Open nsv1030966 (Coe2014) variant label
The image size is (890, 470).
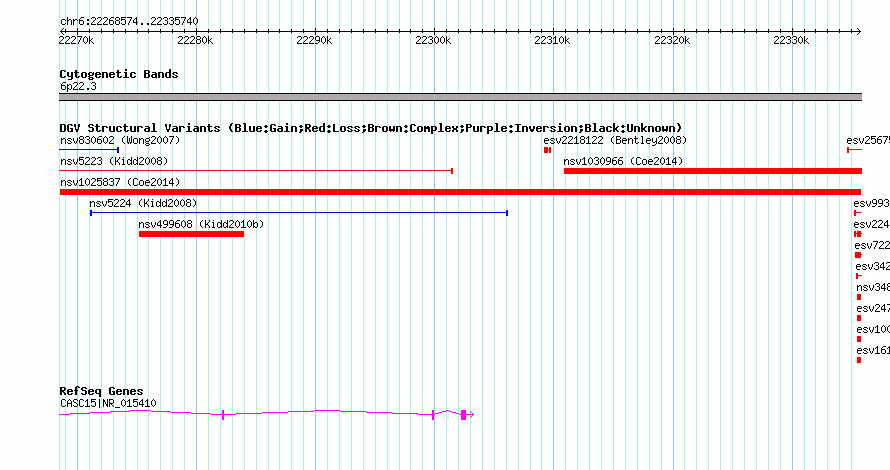coord(623,161)
